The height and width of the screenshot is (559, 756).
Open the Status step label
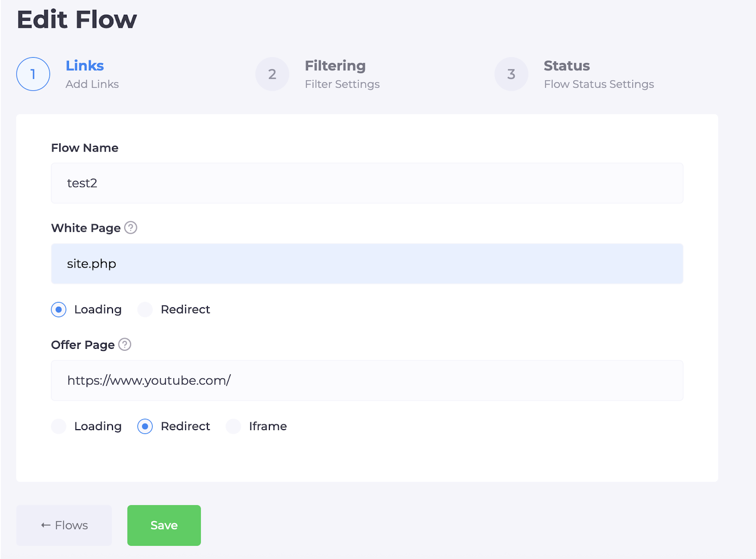point(567,66)
